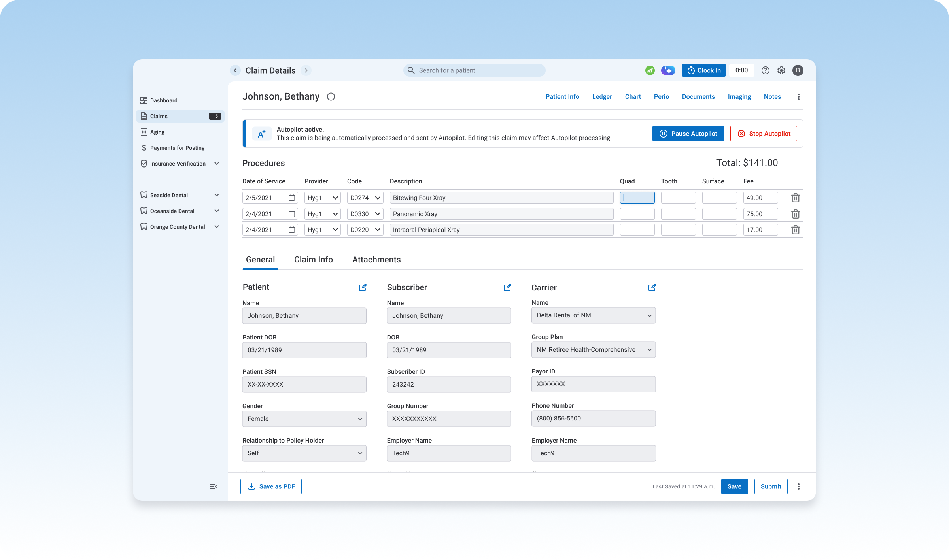Go forward with the right chevron icon

[306, 70]
